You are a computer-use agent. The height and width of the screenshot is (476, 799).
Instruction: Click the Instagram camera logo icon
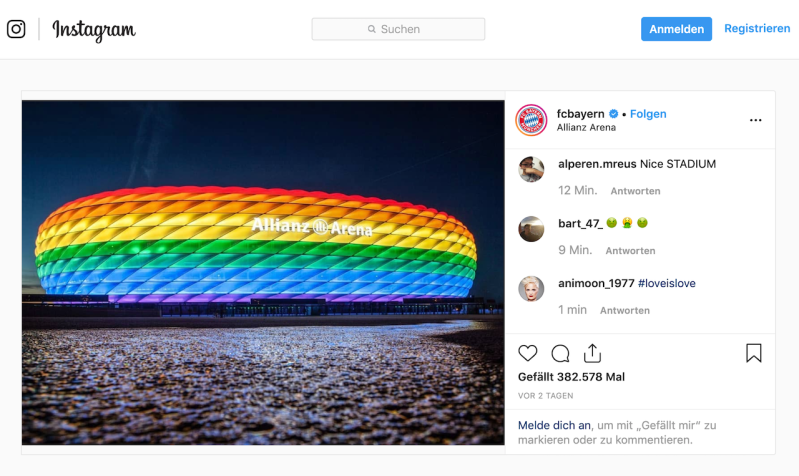[16, 29]
